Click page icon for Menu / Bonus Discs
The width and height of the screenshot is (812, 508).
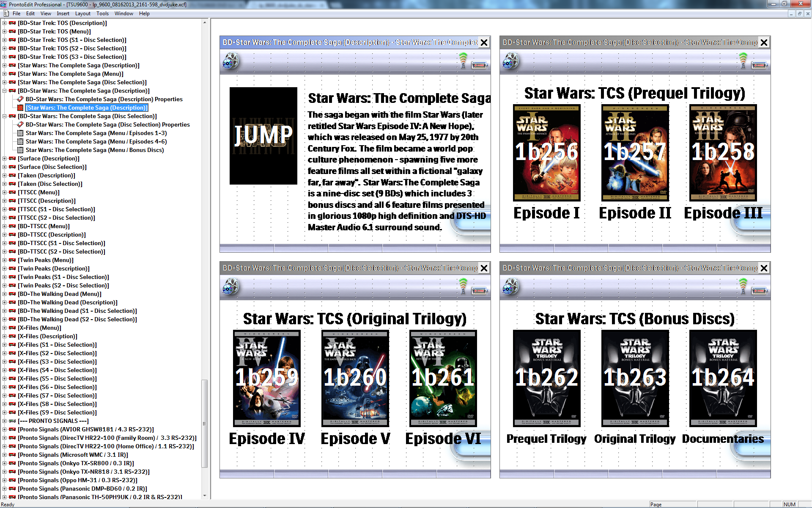tap(20, 150)
